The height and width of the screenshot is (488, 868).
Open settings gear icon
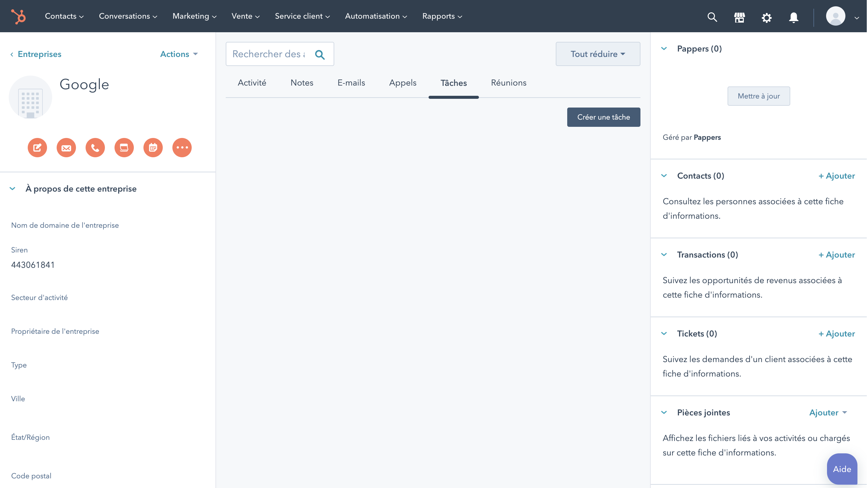766,17
